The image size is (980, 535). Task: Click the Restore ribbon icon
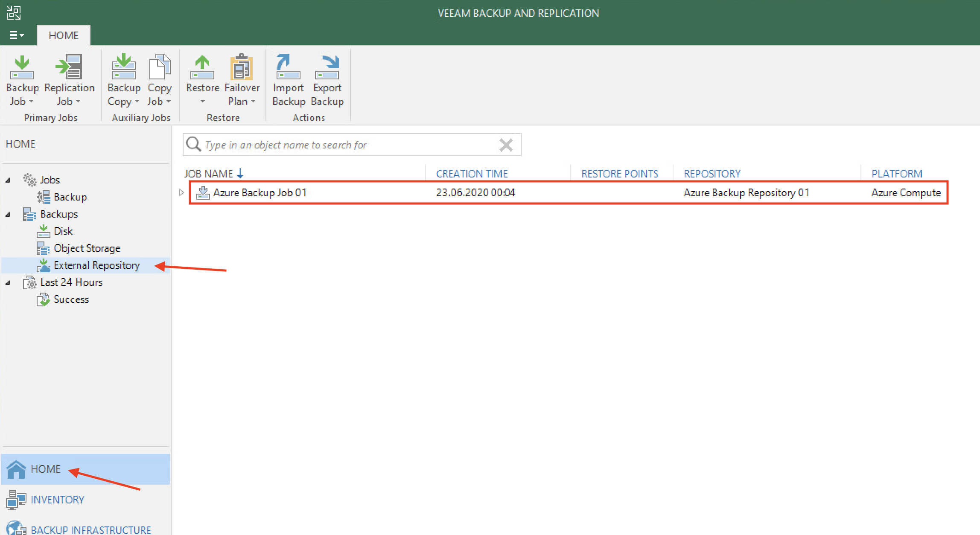[202, 67]
